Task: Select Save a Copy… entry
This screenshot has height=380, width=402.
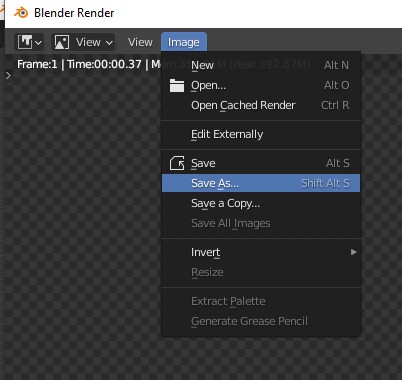Action: (x=261, y=203)
